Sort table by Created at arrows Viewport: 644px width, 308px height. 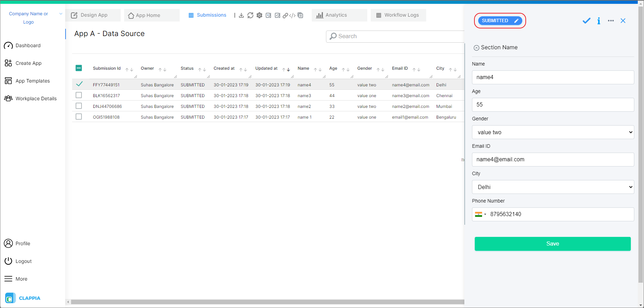tap(243, 69)
